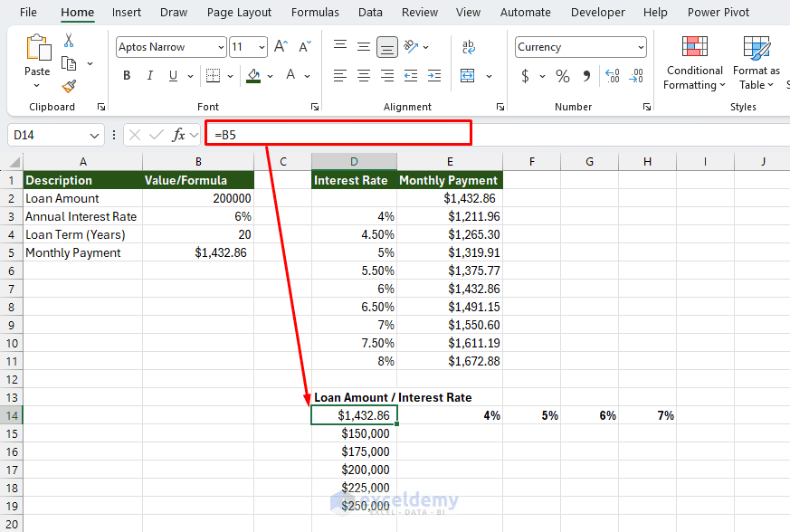This screenshot has height=532, width=790.
Task: Toggle Bold formatting
Action: pyautogui.click(x=127, y=76)
